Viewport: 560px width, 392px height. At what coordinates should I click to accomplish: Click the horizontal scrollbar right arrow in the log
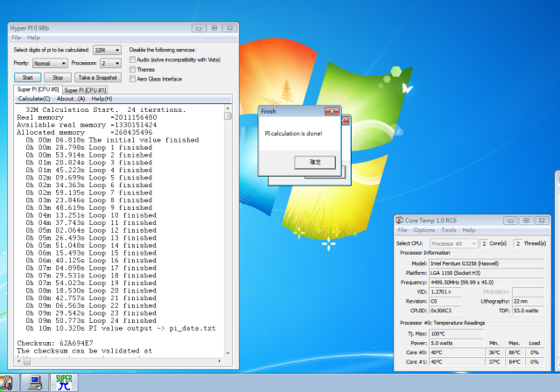click(220, 361)
